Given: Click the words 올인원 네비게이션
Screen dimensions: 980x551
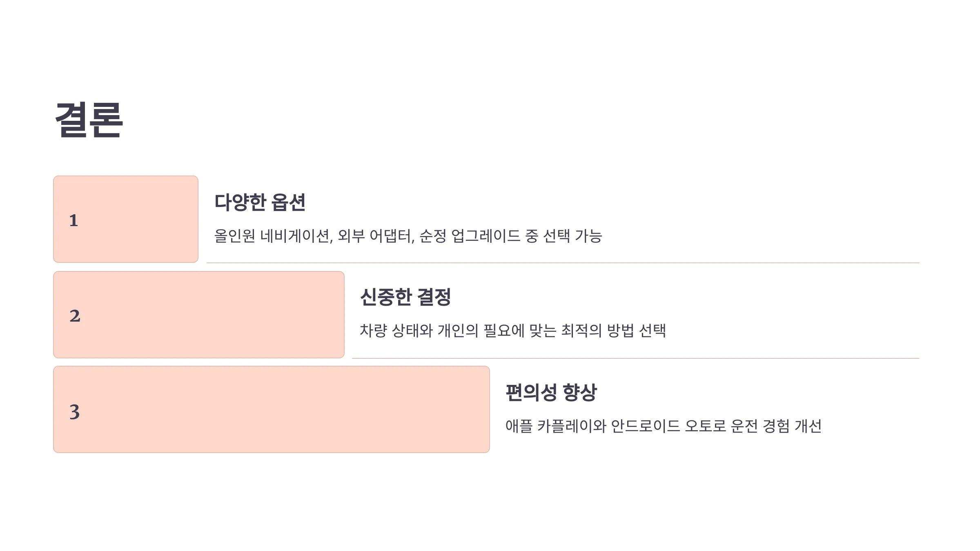Looking at the screenshot, I should point(272,236).
